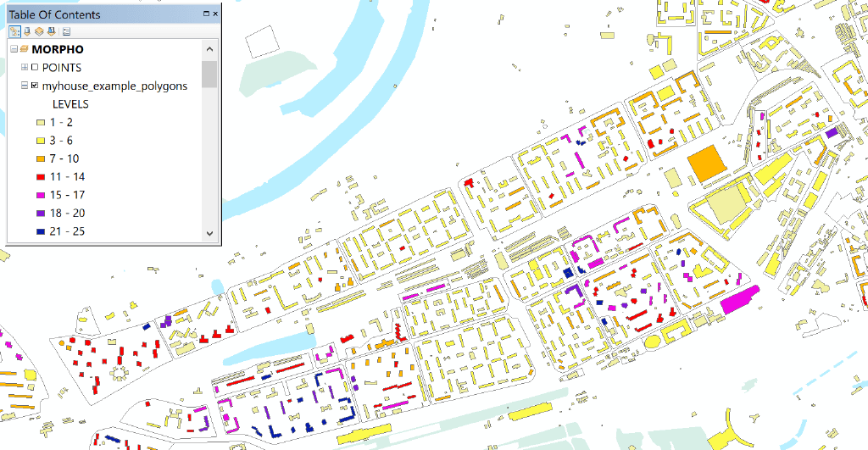
Task: Uncheck the myhouse_example_polygons layer checkbox
Action: 35,86
